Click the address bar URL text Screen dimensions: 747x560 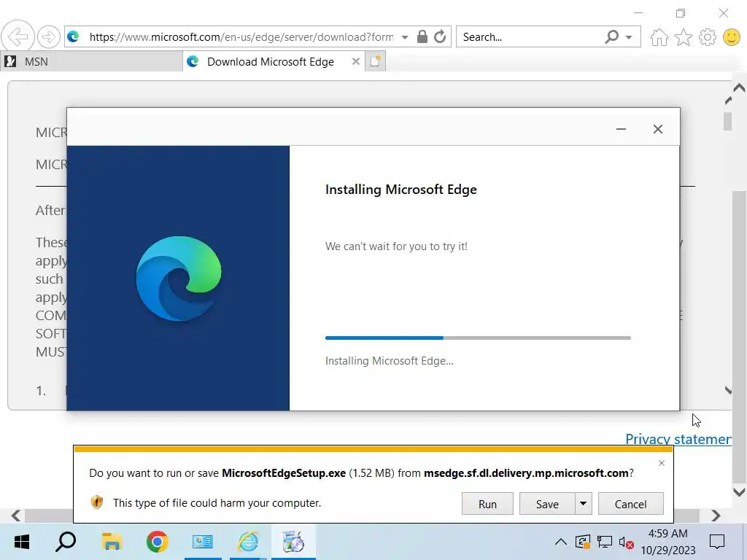click(241, 36)
